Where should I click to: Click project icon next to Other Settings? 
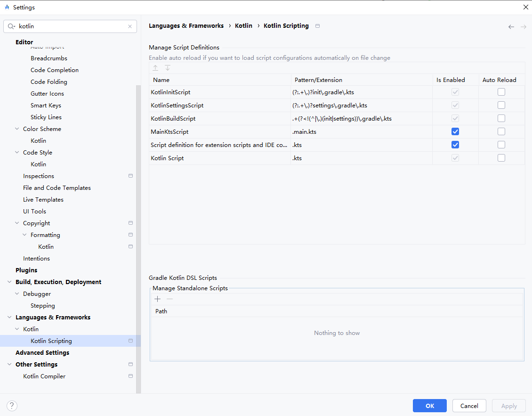point(130,364)
